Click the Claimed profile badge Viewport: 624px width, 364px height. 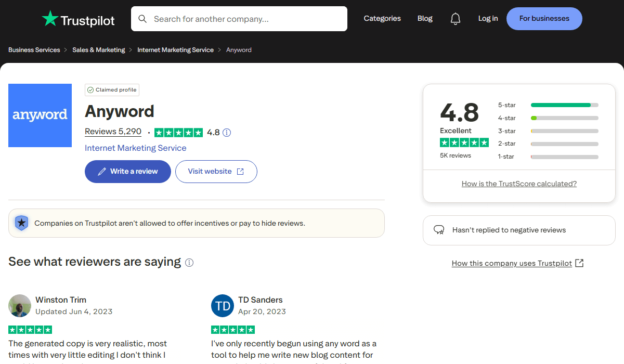point(112,89)
